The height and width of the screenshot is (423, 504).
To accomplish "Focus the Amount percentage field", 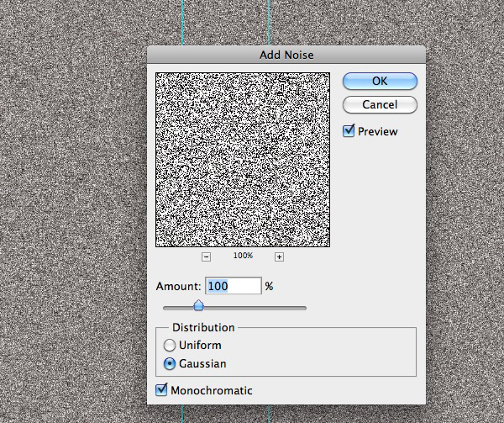I will pyautogui.click(x=234, y=286).
